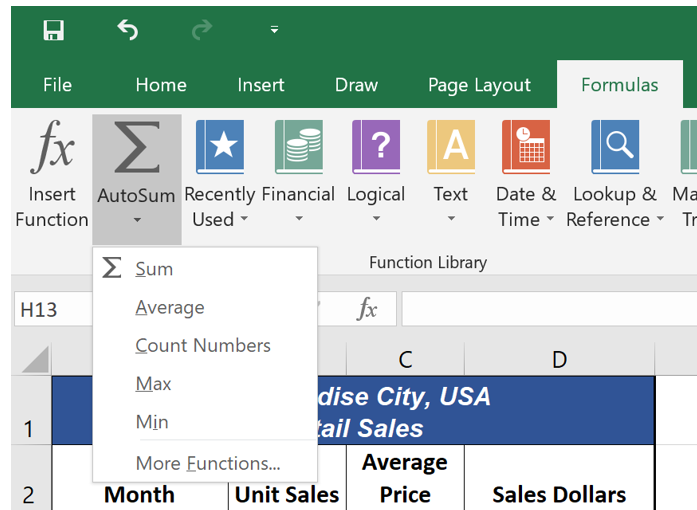
Task: Go to the Page Layout tab
Action: click(x=479, y=84)
